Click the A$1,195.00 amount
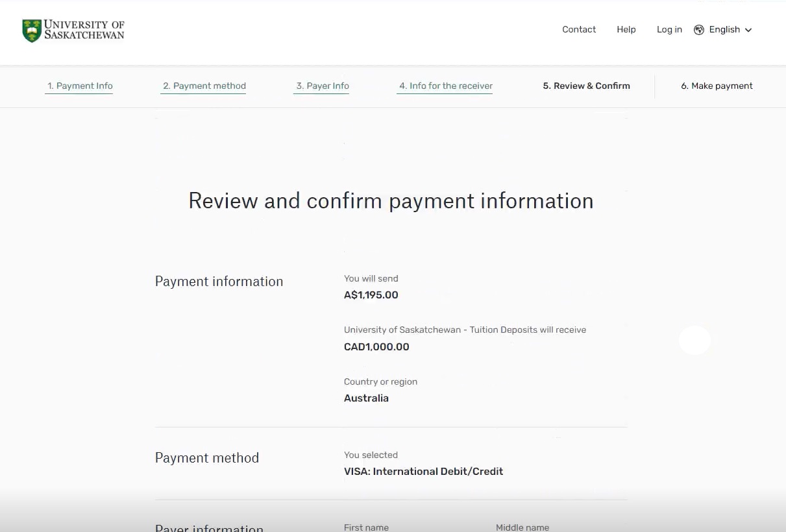Image resolution: width=786 pixels, height=532 pixels. coord(371,295)
